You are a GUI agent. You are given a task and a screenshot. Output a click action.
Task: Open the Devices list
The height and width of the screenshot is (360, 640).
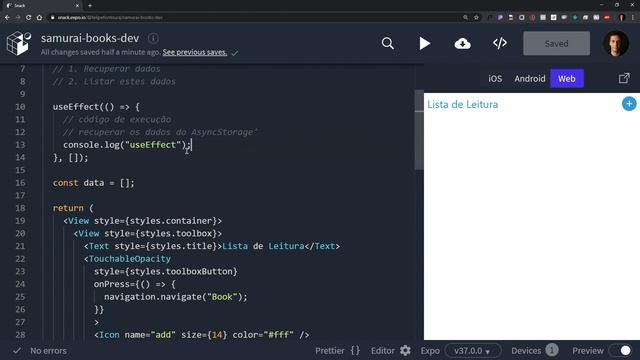[x=534, y=351]
